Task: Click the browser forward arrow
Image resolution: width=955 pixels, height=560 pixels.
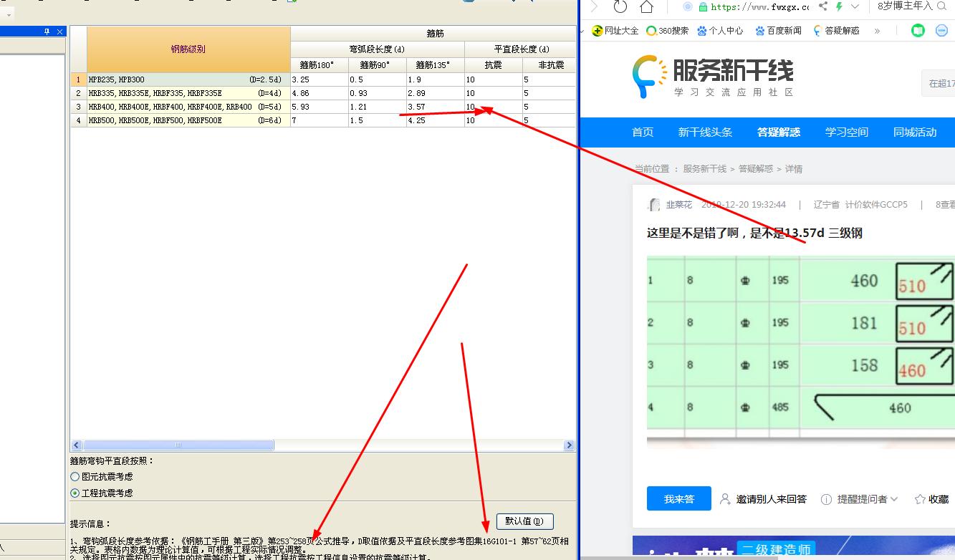Action: point(594,6)
